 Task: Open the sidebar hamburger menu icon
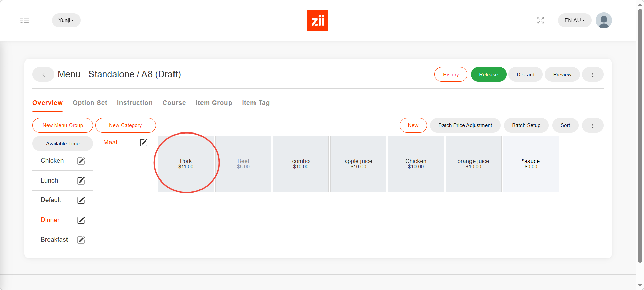[x=24, y=20]
